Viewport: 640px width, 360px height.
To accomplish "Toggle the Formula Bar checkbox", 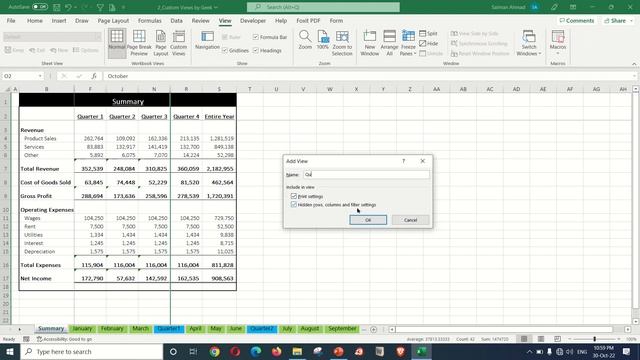I will [x=256, y=37].
